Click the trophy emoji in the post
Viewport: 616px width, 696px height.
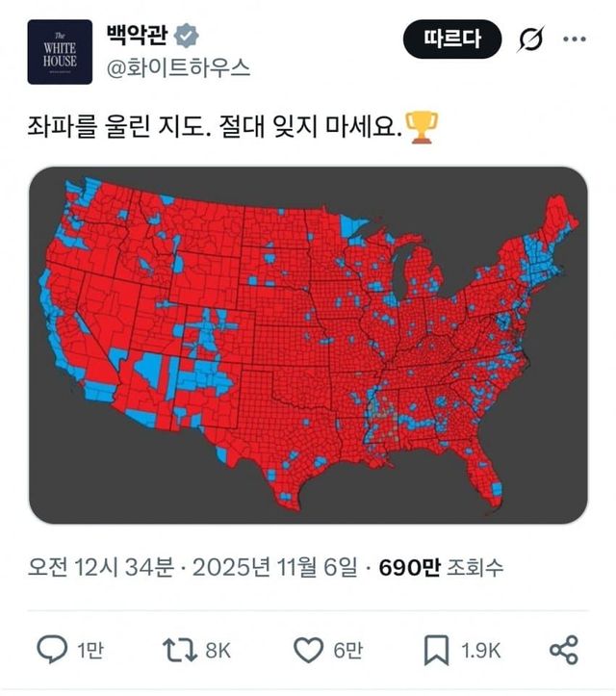pos(422,125)
